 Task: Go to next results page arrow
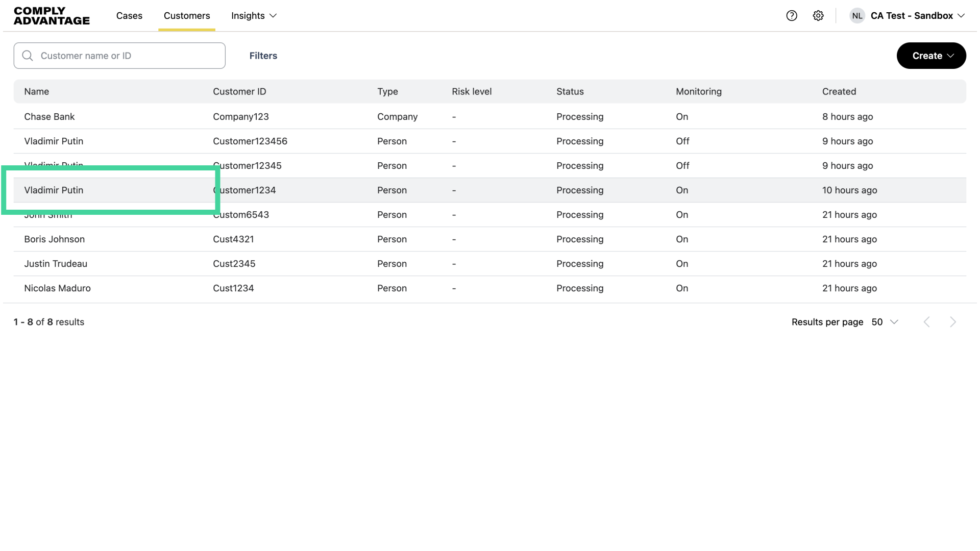point(952,322)
